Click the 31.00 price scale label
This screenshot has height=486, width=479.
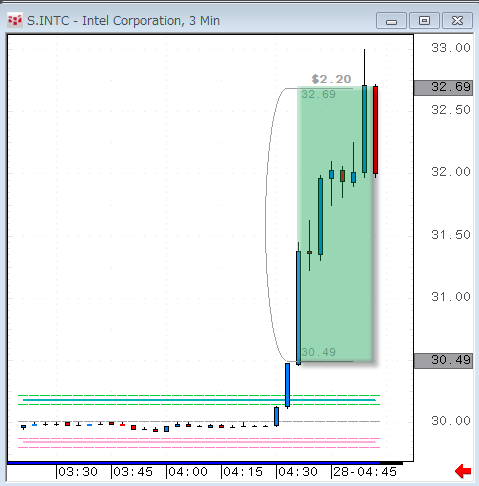tap(451, 297)
